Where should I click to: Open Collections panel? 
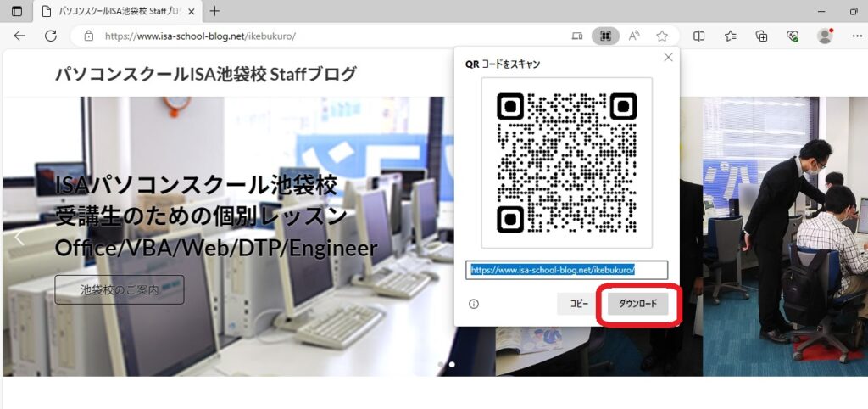click(x=762, y=36)
